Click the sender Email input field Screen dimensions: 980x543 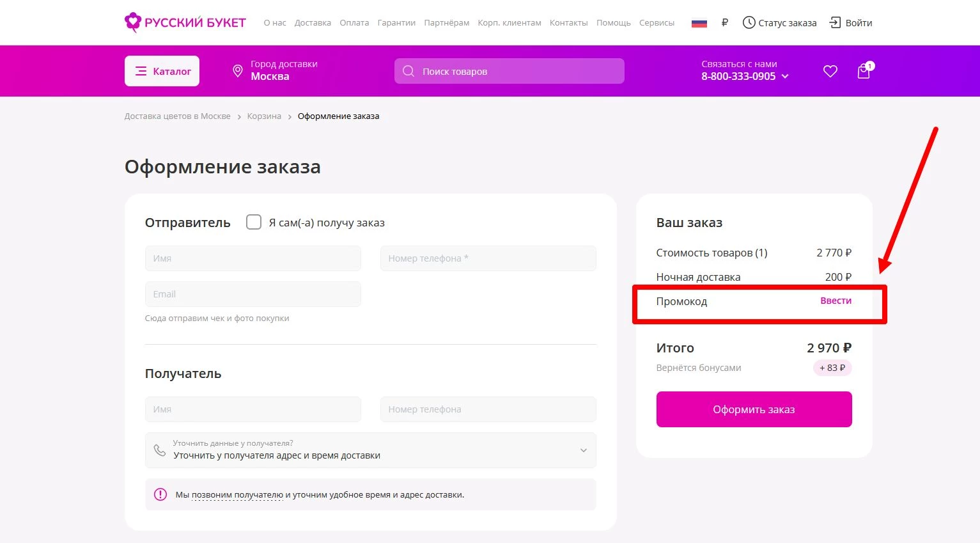coord(253,294)
